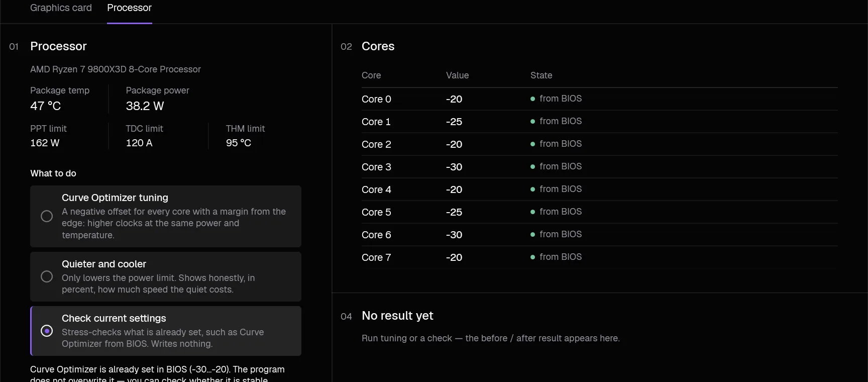Image resolution: width=868 pixels, height=382 pixels.
Task: Click the from BIOS state for Core 4
Action: pyautogui.click(x=556, y=189)
